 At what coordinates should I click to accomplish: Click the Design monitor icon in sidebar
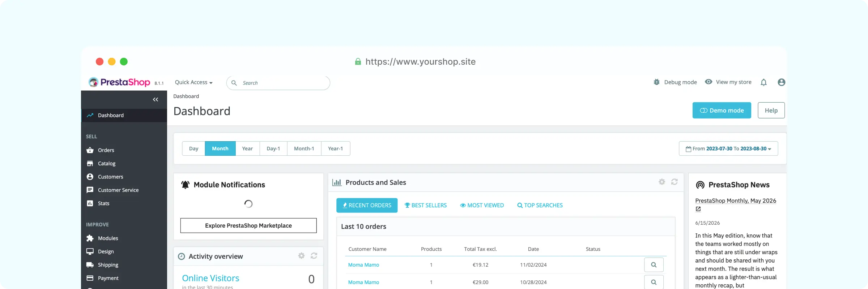click(90, 251)
